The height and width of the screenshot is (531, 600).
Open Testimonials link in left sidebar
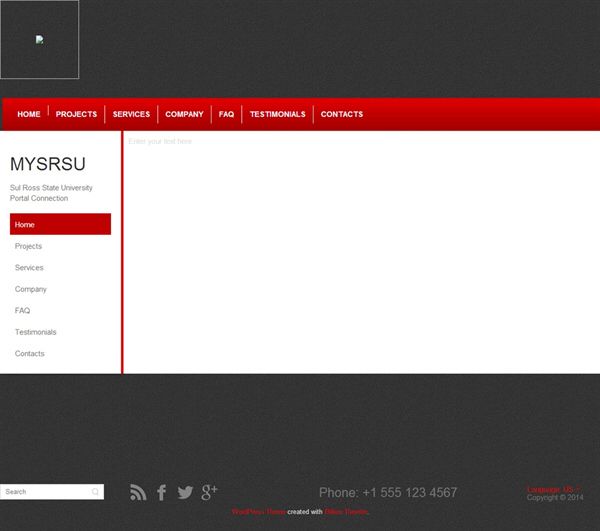(36, 332)
